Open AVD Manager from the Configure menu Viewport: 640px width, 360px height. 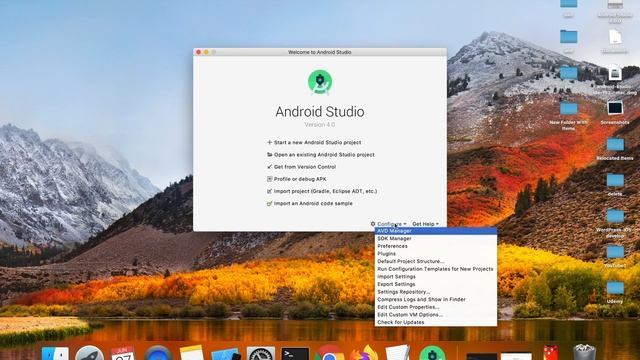436,231
